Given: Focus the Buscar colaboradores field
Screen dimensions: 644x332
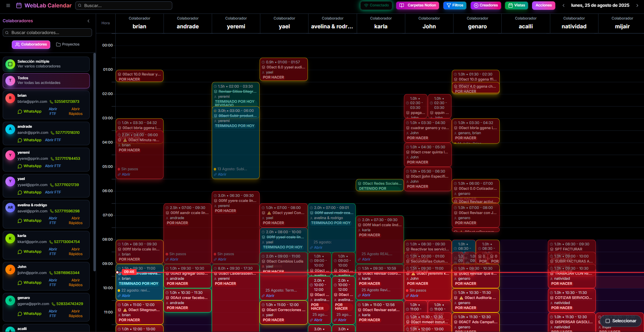Looking at the screenshot, I should [x=47, y=32].
